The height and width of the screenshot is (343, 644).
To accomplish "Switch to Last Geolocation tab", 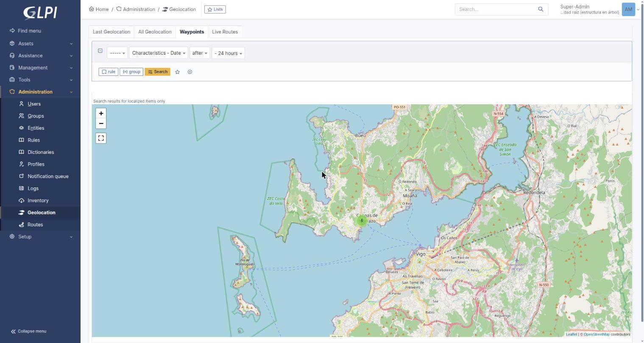I will tap(112, 32).
